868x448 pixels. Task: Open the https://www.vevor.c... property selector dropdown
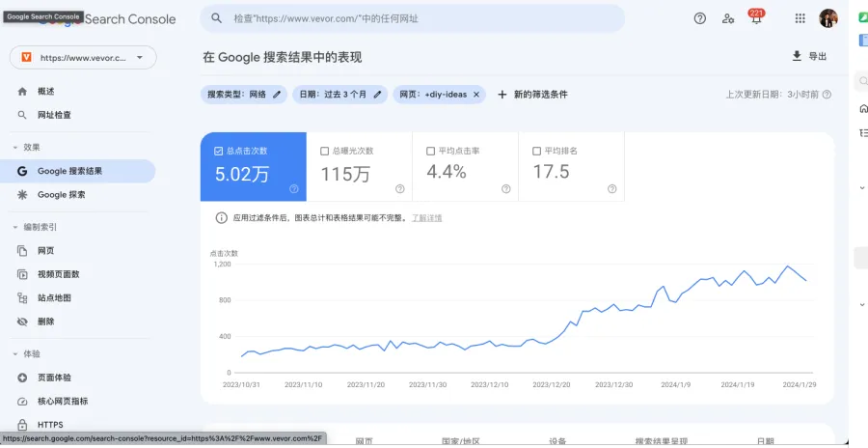pyautogui.click(x=83, y=58)
